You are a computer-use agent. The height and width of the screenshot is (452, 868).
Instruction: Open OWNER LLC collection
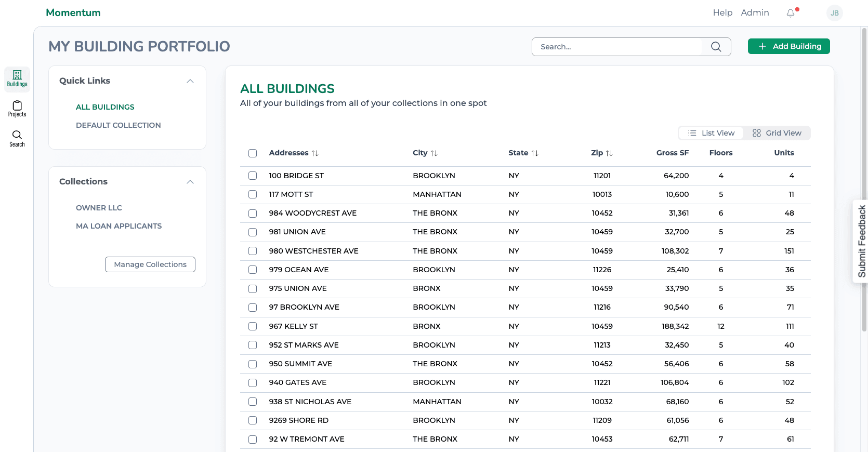[x=99, y=208]
